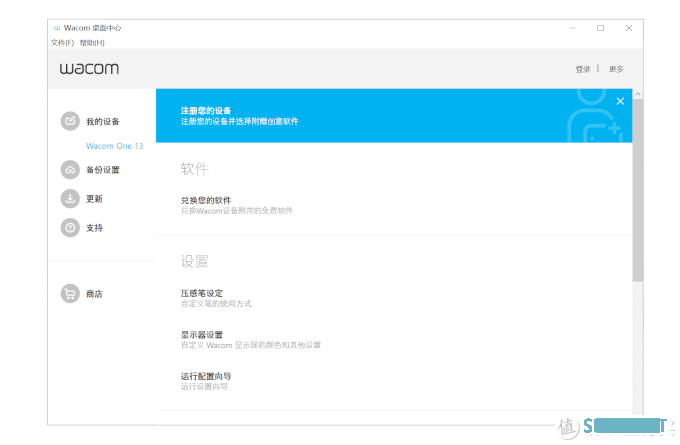The width and height of the screenshot is (680, 445).
Task: Click the Wacom logo in header
Action: tap(89, 69)
